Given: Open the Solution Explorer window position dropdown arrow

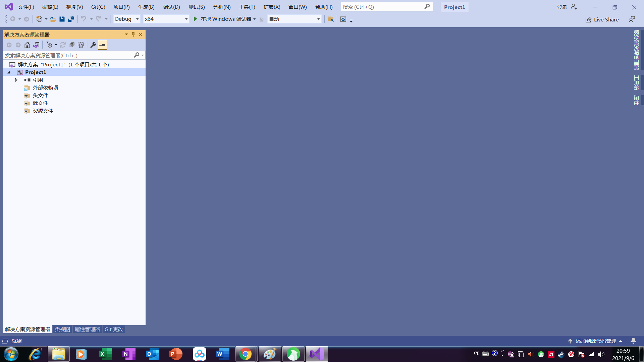Looking at the screenshot, I should pyautogui.click(x=126, y=35).
